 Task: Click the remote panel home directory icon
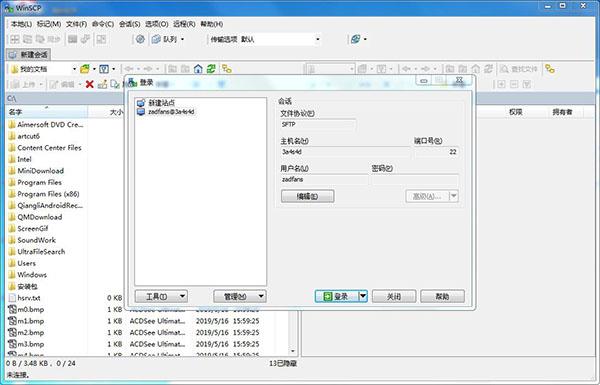(x=475, y=69)
